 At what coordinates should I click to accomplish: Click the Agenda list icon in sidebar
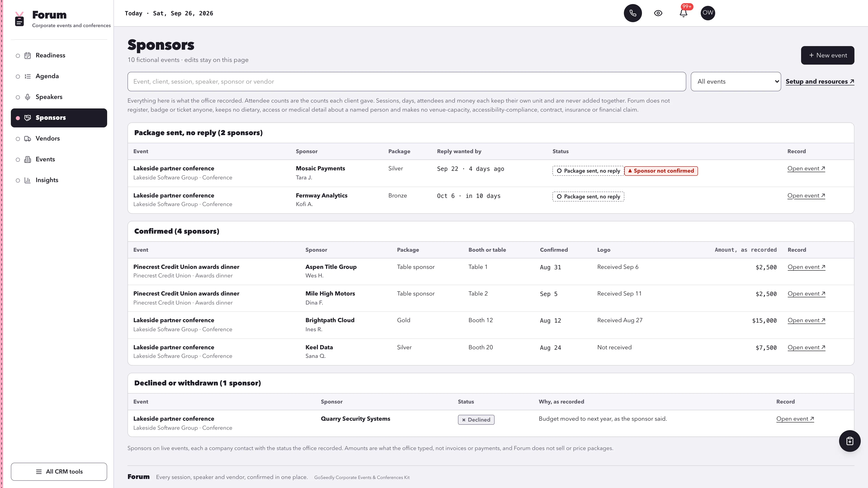tap(28, 76)
